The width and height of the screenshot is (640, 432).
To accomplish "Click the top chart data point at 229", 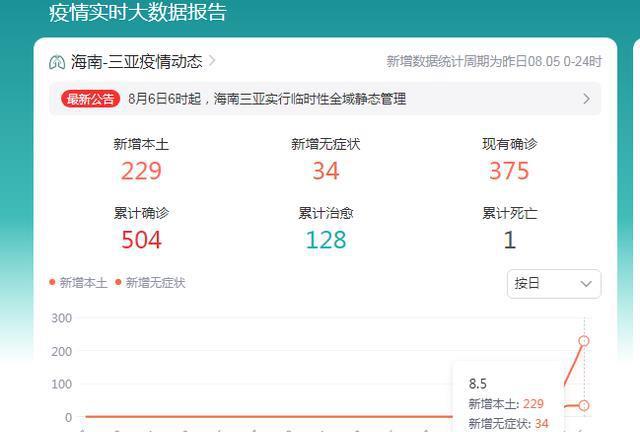I will point(584,341).
